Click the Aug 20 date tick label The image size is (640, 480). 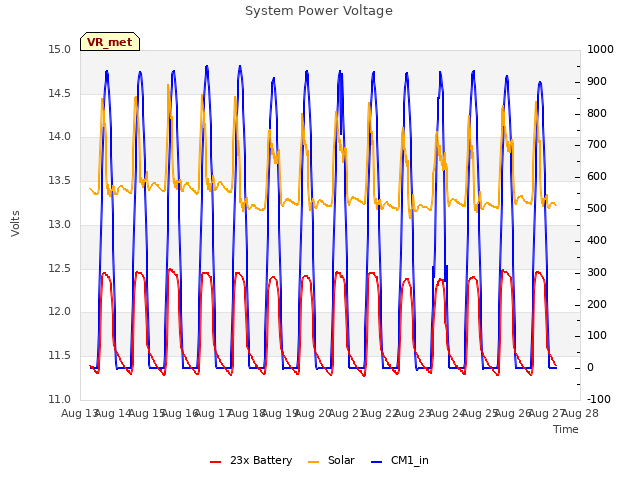[x=313, y=413]
